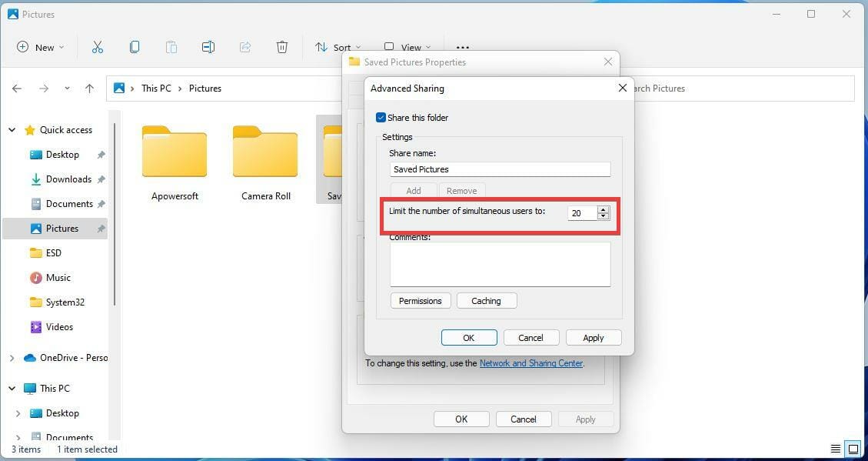Open the Network and Sharing Center link
This screenshot has width=868, height=461.
pos(531,363)
